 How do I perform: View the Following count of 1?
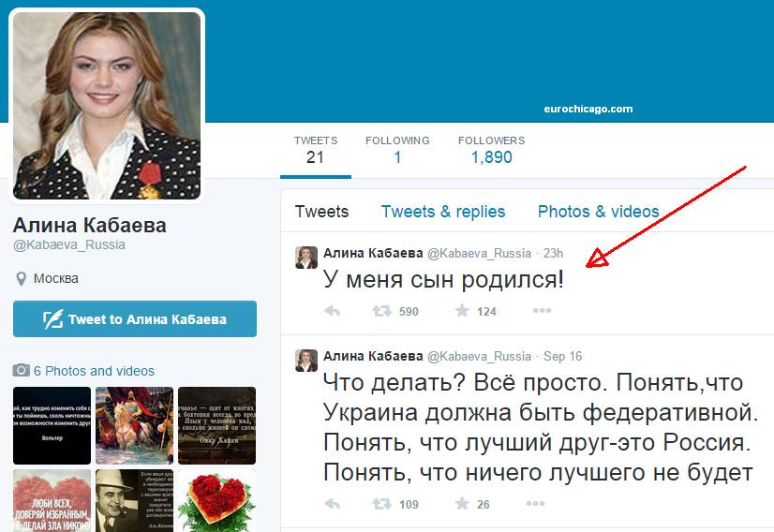pos(397,150)
